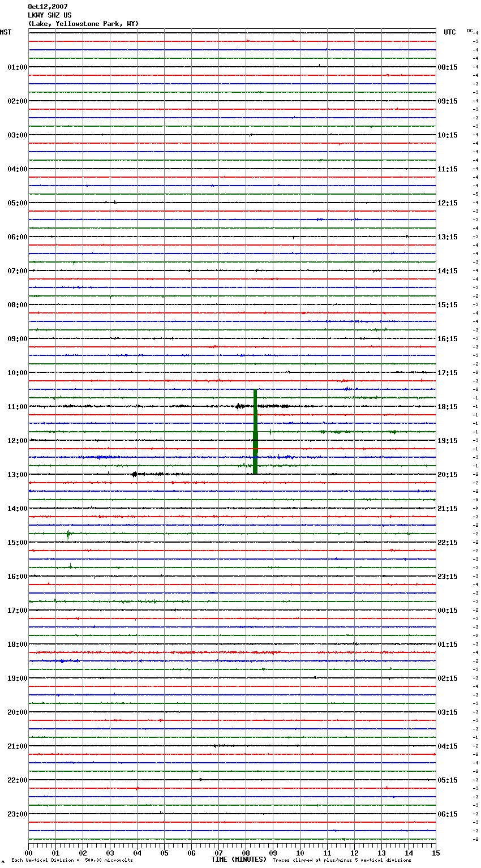Image resolution: width=481 pixels, height=868 pixels.
Task: Select the 21:00 MST time label
Action: (x=18, y=746)
